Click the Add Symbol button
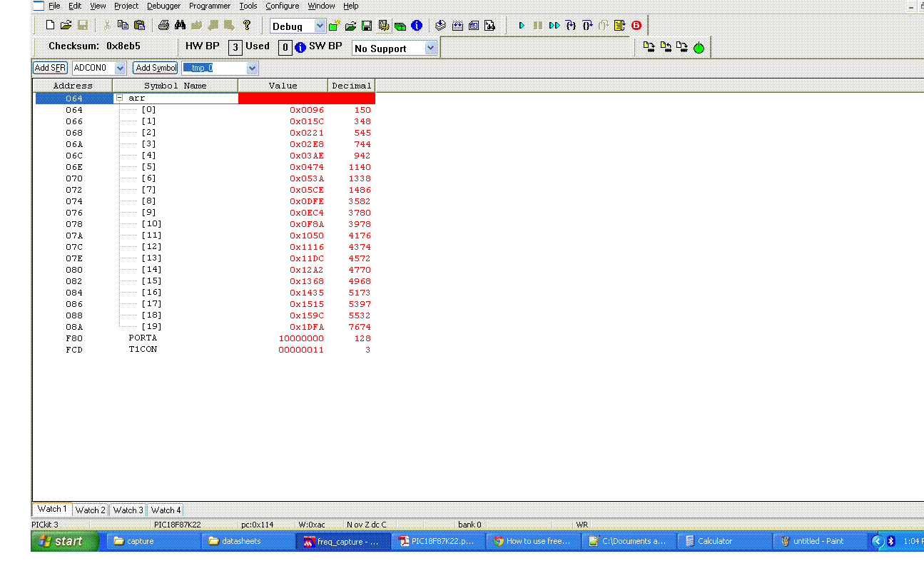This screenshot has width=924, height=571. click(155, 68)
